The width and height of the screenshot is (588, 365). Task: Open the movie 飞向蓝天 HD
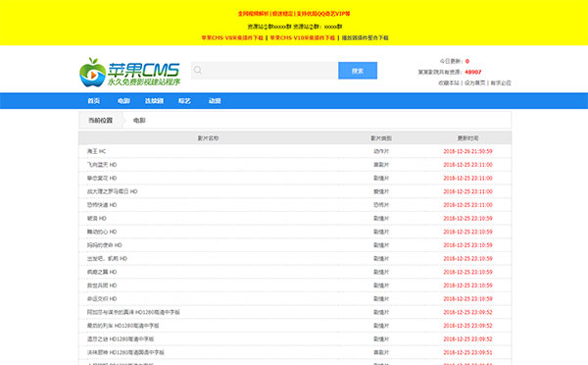pos(102,165)
